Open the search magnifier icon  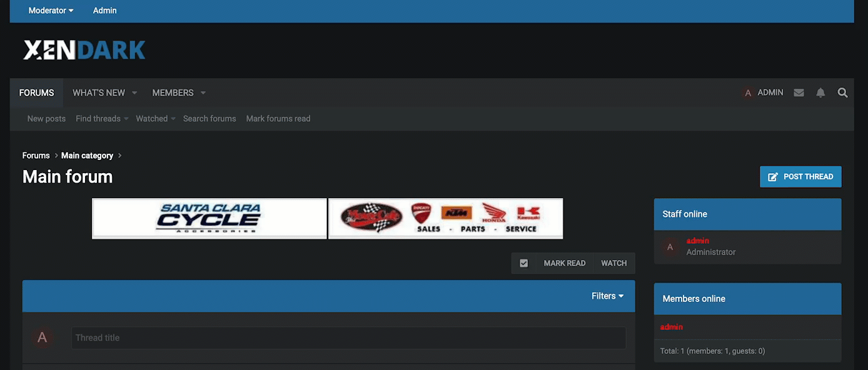click(842, 92)
